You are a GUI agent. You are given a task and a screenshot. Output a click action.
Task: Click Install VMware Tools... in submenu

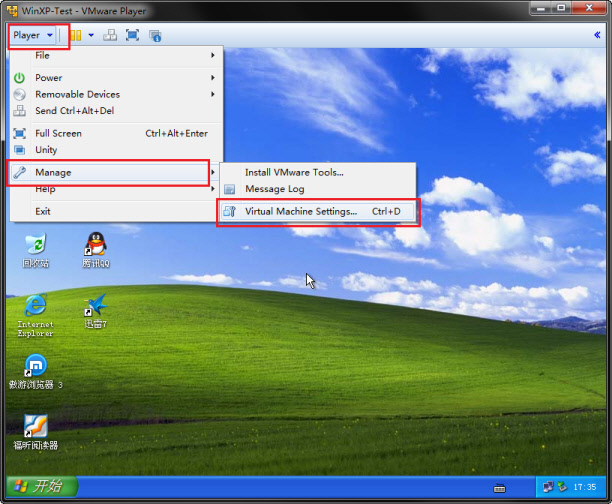pos(317,173)
